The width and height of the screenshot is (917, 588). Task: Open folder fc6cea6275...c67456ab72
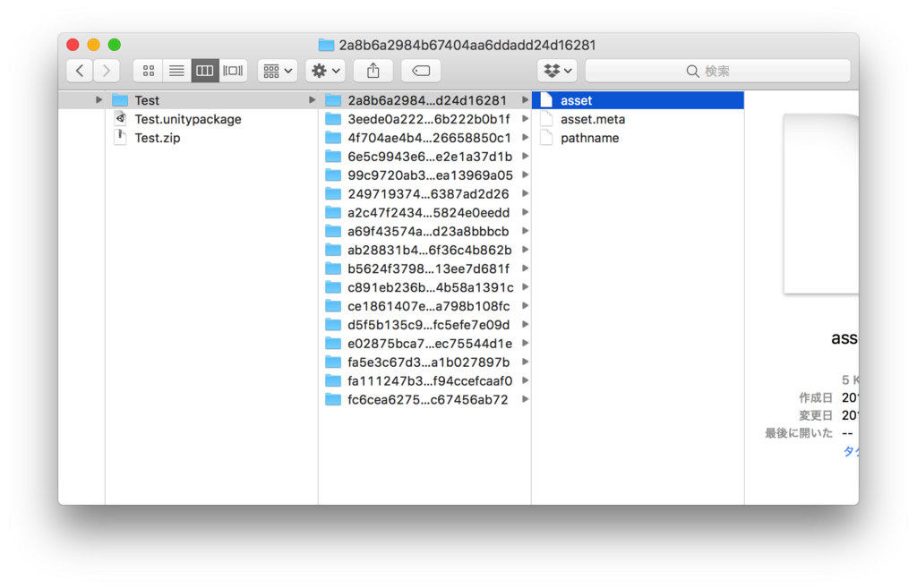pyautogui.click(x=425, y=400)
